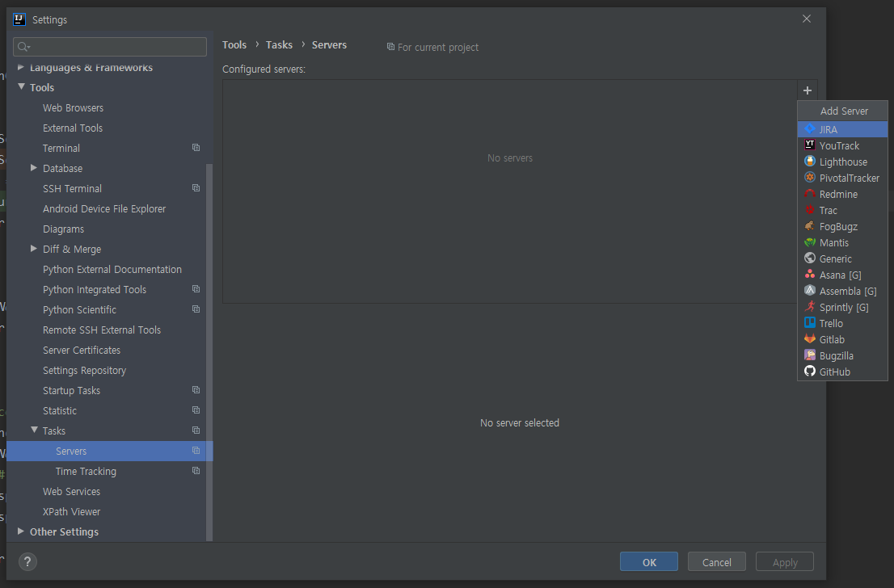Choose JIRA from Add Server menu
894x588 pixels.
click(843, 129)
